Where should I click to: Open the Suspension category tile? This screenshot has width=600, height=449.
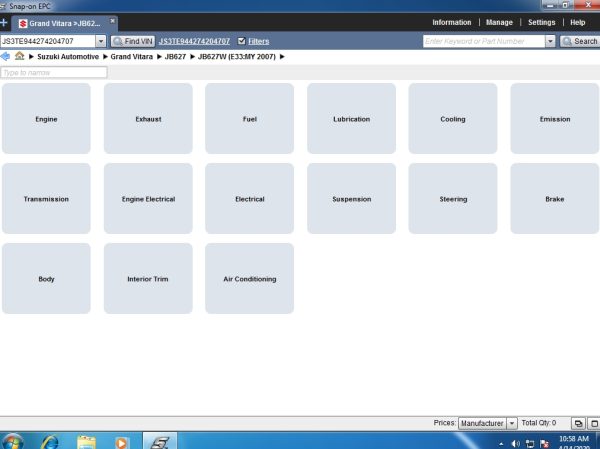[351, 199]
